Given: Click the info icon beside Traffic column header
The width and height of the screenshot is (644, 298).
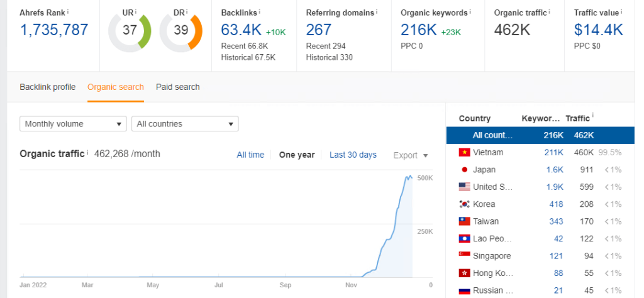Looking at the screenshot, I should point(592,116).
